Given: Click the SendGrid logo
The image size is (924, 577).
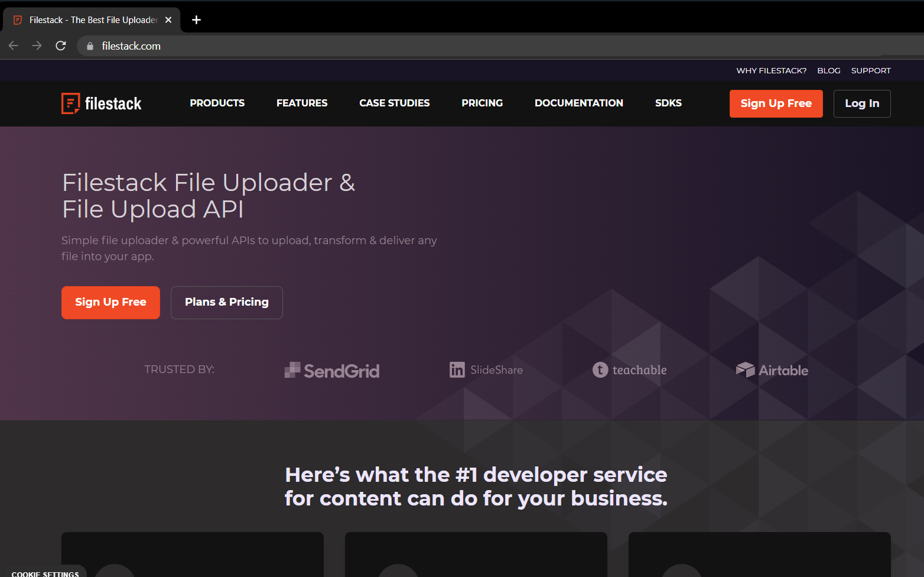Looking at the screenshot, I should [x=332, y=371].
